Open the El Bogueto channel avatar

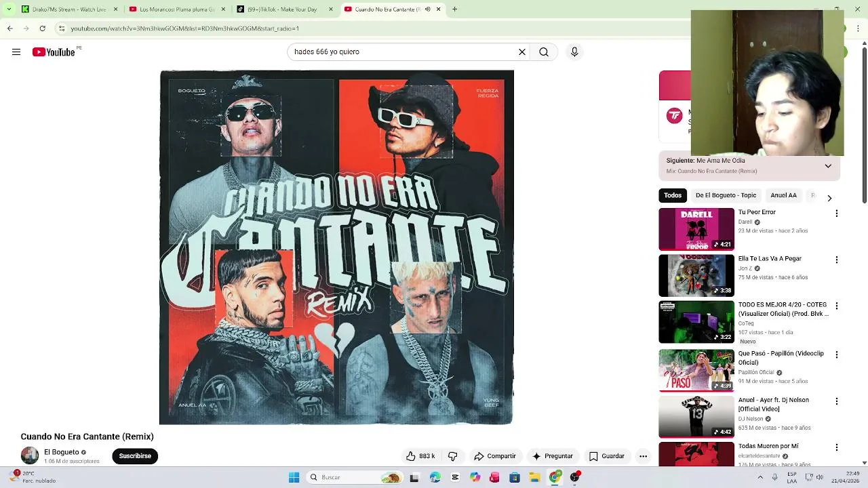pos(30,455)
